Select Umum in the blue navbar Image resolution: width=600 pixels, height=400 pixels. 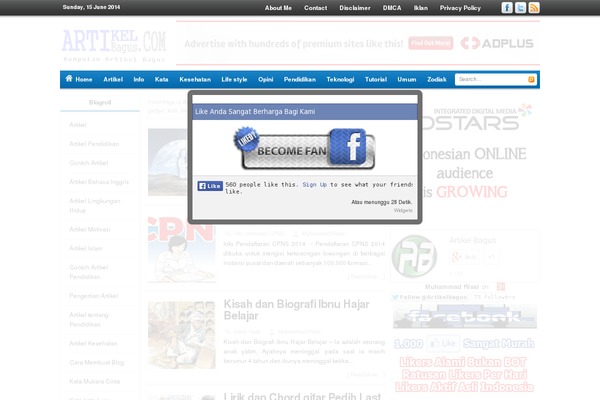click(x=407, y=80)
